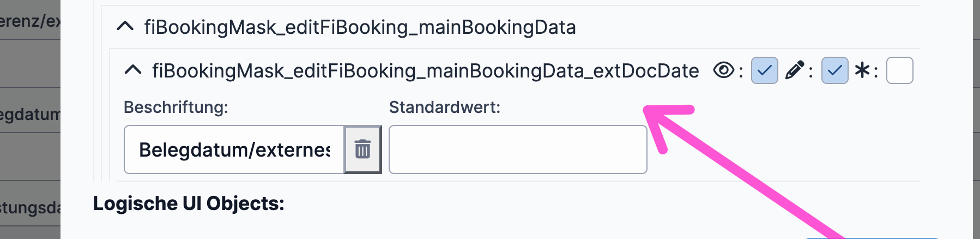980x239 pixels.
Task: Click the background row showing 'erenz/ex'
Action: tap(30, 22)
